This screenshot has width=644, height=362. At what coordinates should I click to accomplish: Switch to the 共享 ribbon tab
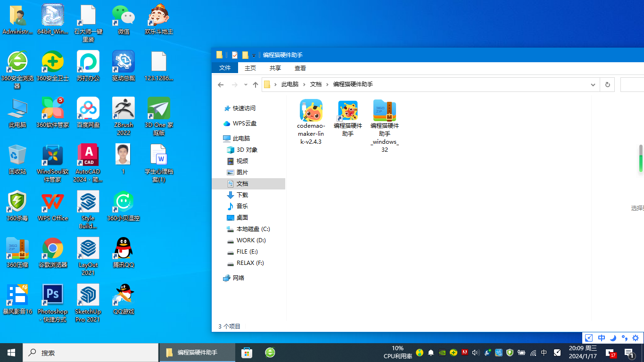point(275,68)
